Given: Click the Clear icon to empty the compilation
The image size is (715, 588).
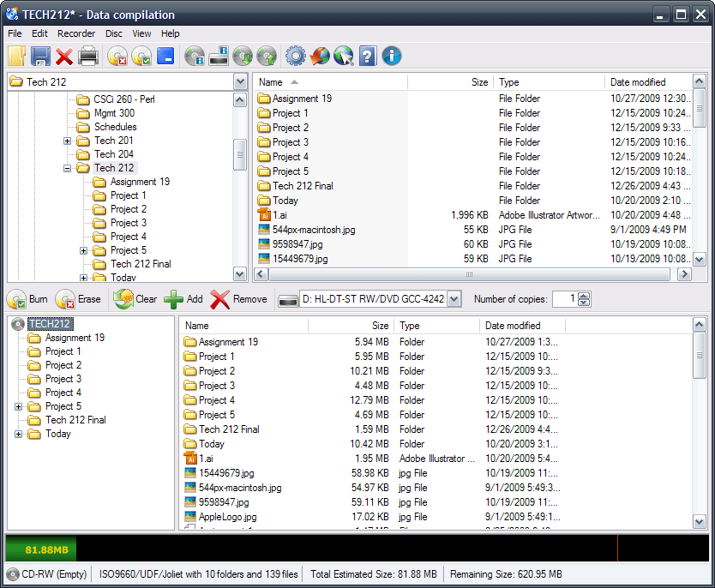Looking at the screenshot, I should click(x=125, y=299).
